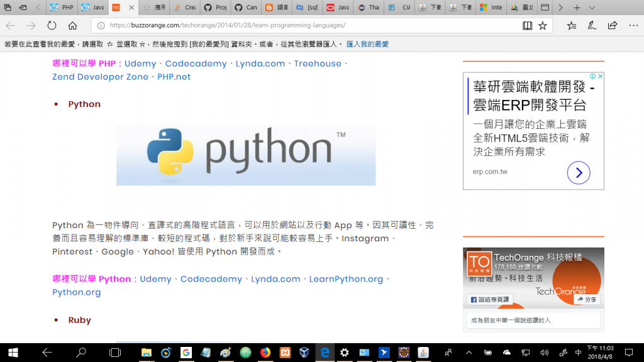Show hidden system tray icons

pyautogui.click(x=469, y=353)
